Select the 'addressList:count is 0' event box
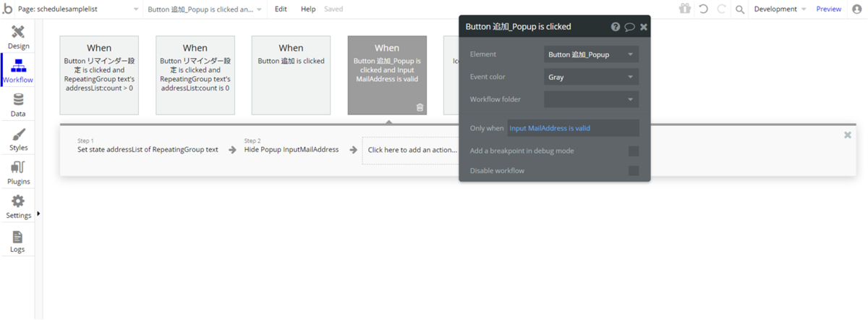 (x=195, y=75)
